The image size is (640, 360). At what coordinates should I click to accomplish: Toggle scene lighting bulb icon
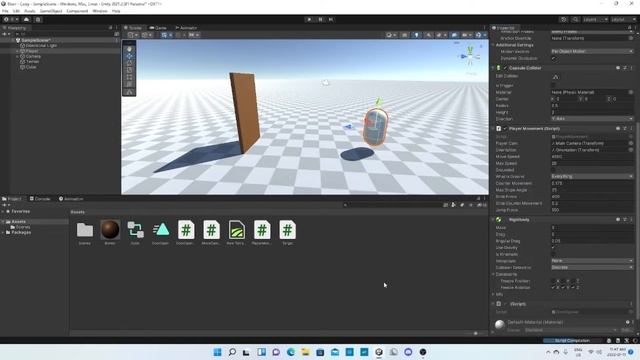point(416,35)
